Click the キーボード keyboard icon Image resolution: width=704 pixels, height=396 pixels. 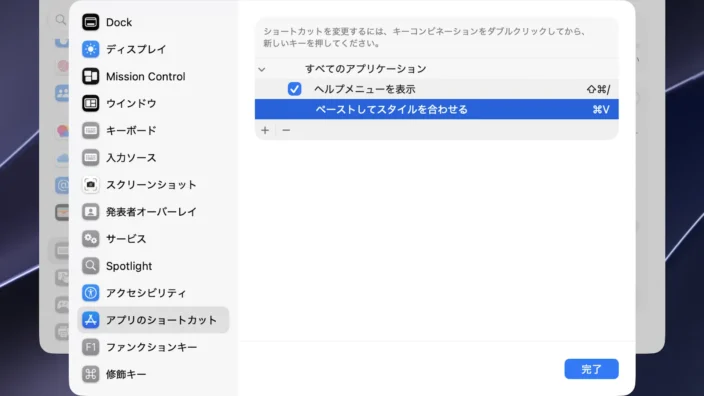[90, 130]
